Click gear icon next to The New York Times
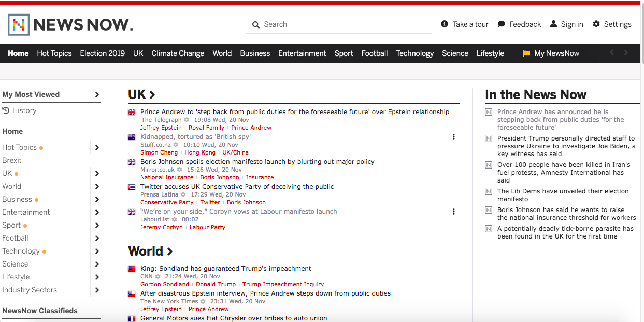The image size is (644, 322). point(203,301)
